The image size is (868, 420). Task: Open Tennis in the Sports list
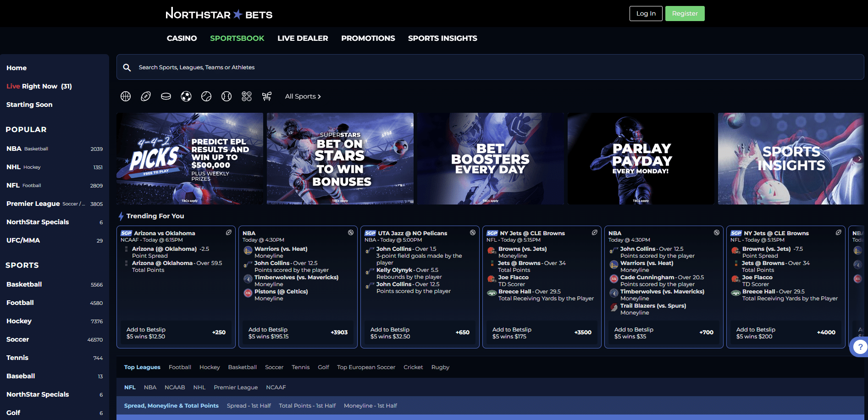(x=54, y=358)
